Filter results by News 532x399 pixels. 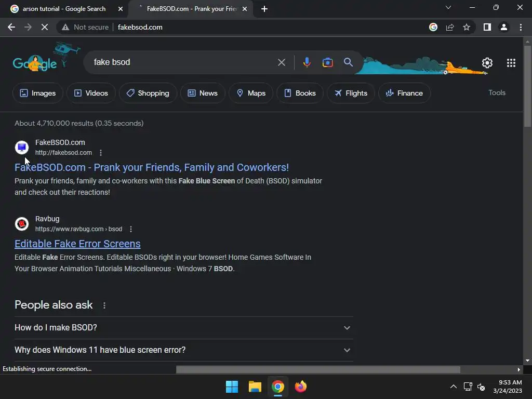203,93
